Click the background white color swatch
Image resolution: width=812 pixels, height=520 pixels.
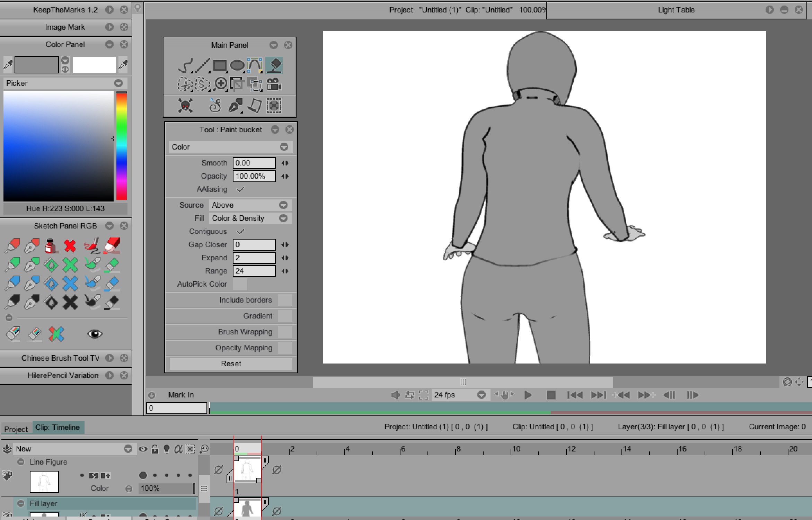tap(94, 65)
